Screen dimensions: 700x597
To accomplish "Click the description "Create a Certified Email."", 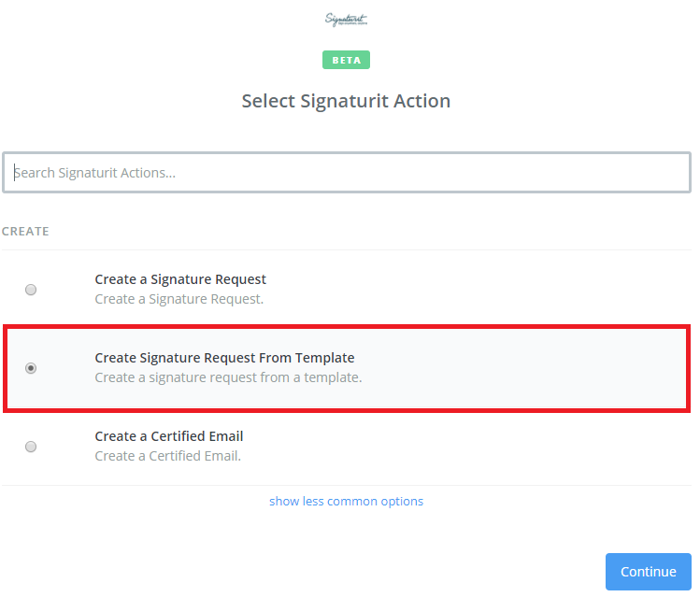I will (168, 456).
